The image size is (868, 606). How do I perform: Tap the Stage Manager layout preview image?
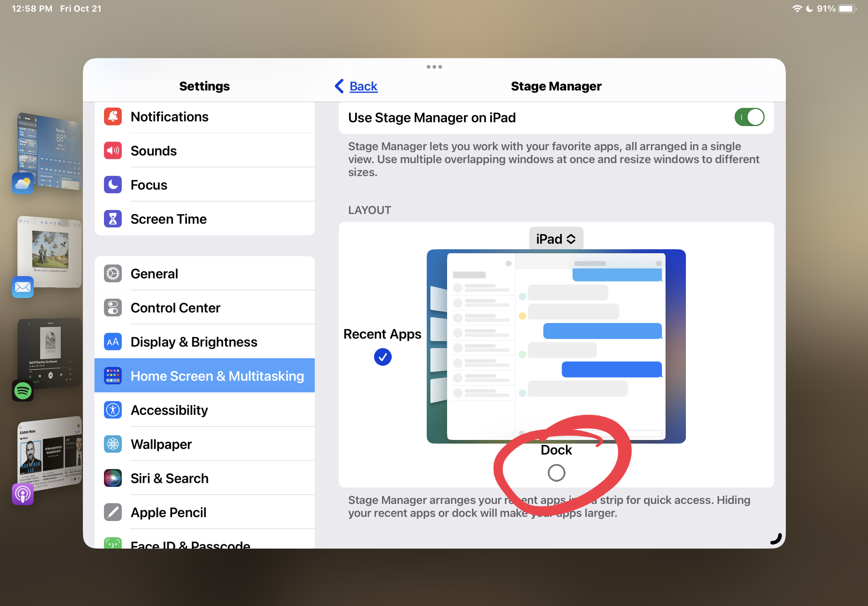pos(556,346)
